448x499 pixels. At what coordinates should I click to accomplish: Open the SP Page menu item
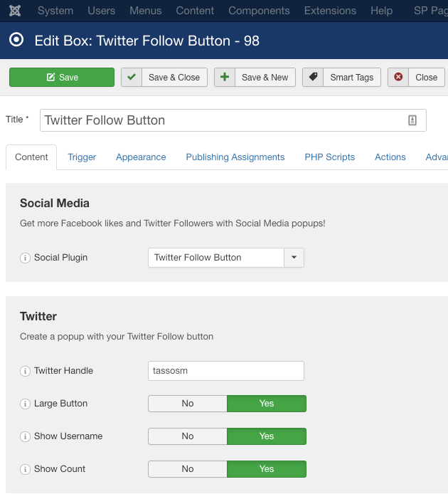[x=431, y=11]
